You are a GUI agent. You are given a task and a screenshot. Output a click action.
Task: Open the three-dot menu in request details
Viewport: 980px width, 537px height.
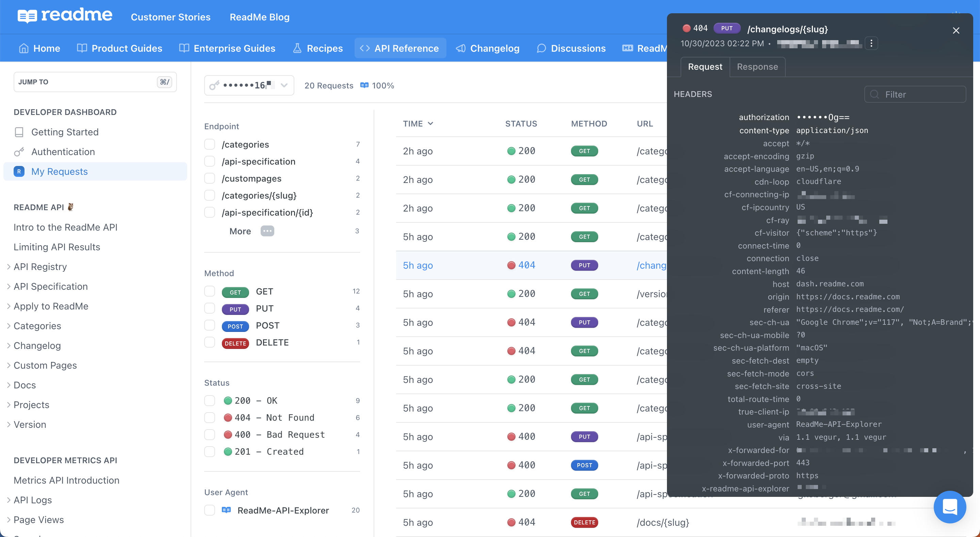click(x=871, y=43)
